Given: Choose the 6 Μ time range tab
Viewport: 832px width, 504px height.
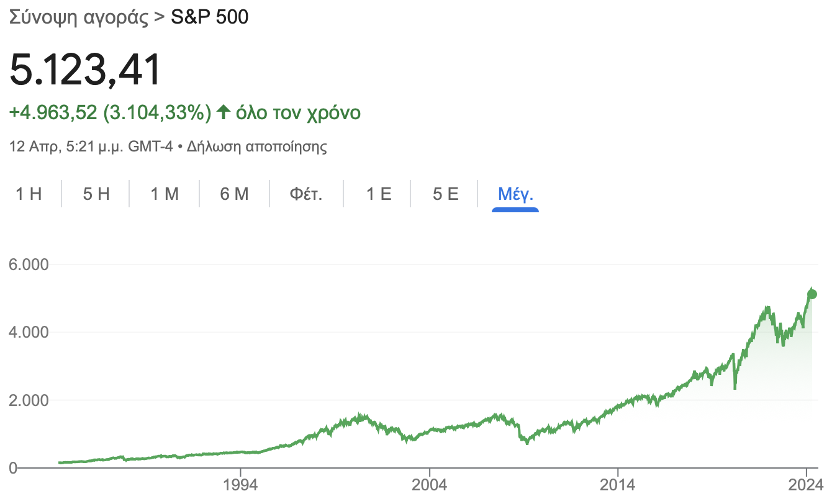Looking at the screenshot, I should pos(234,194).
